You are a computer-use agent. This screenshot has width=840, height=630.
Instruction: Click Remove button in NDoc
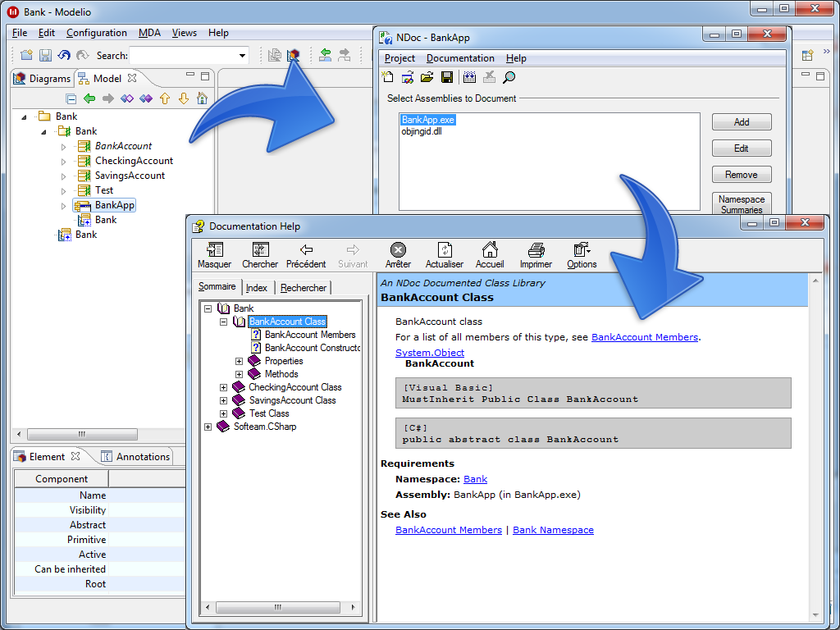(742, 175)
